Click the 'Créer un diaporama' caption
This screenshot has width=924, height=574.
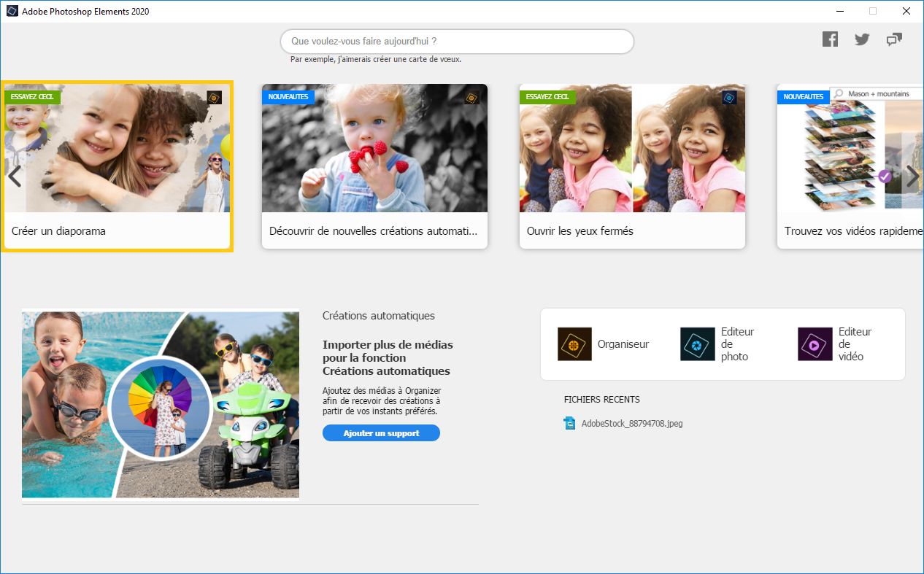click(x=58, y=231)
